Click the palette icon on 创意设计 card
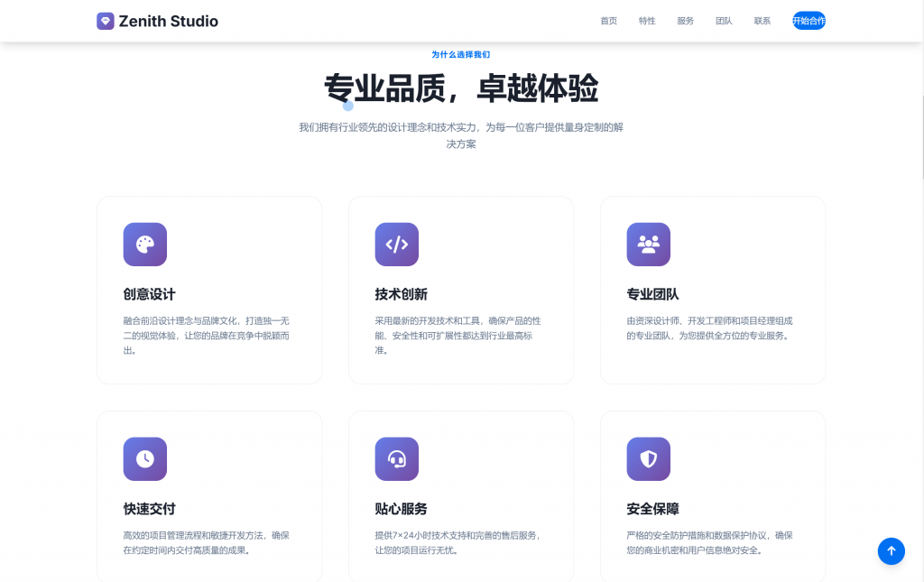This screenshot has height=582, width=924. tap(144, 244)
